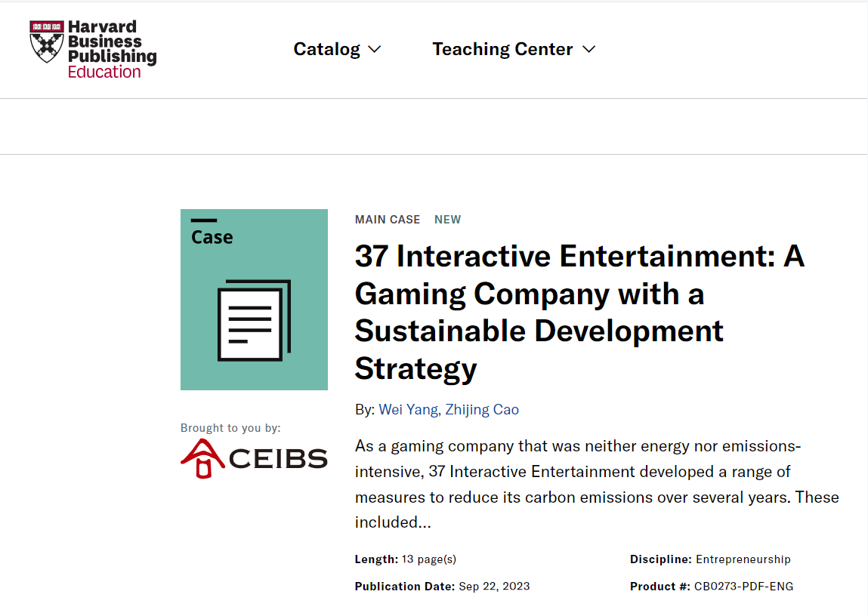Click the Entrepreneurship discipline value
The height and width of the screenshot is (616, 868).
pos(743,559)
